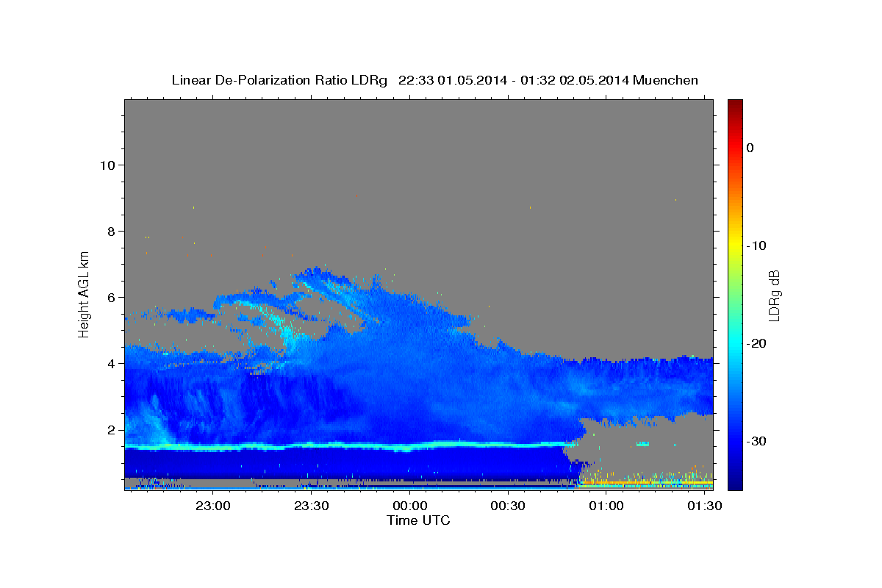Click the colorbar tick label 0
Viewport: 882px width, 588px height.
coord(750,148)
